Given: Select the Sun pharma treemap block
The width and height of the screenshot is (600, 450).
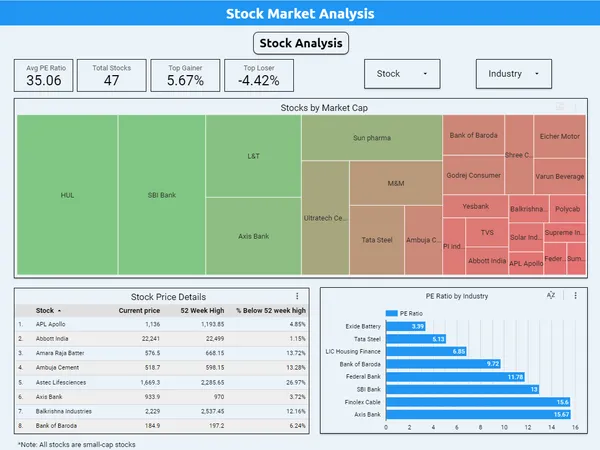Looking at the screenshot, I should (x=372, y=138).
